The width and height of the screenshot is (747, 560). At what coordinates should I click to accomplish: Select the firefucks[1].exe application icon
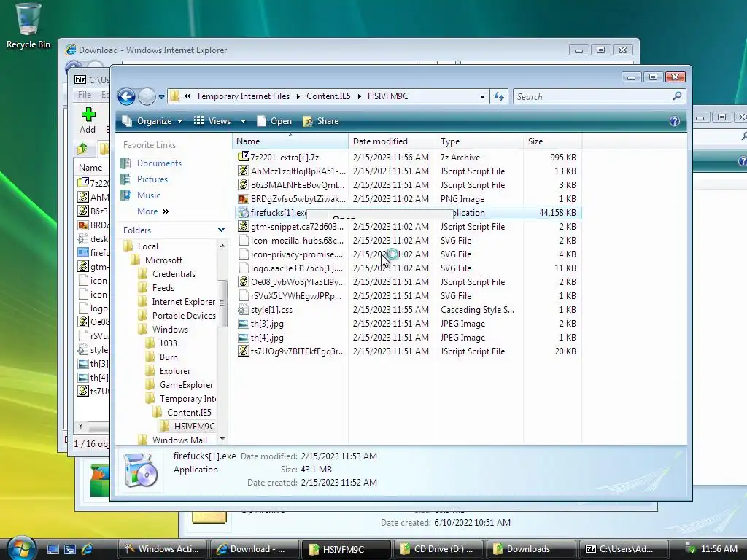click(x=244, y=212)
